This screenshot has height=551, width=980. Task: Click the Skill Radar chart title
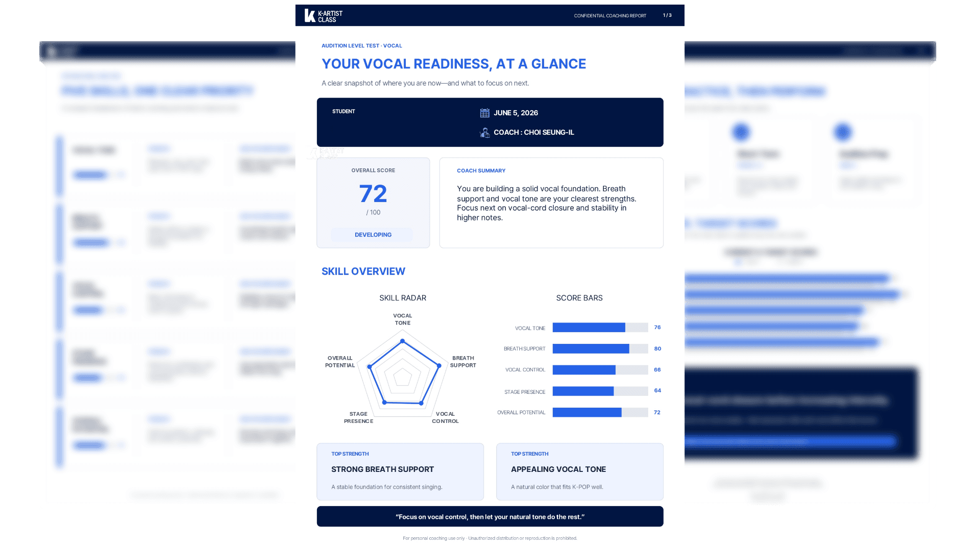pyautogui.click(x=403, y=298)
